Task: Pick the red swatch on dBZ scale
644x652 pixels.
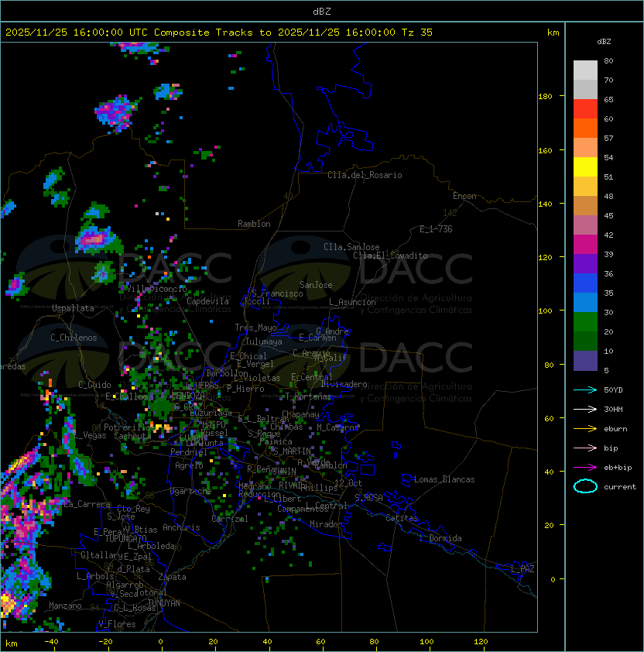Action: point(585,109)
